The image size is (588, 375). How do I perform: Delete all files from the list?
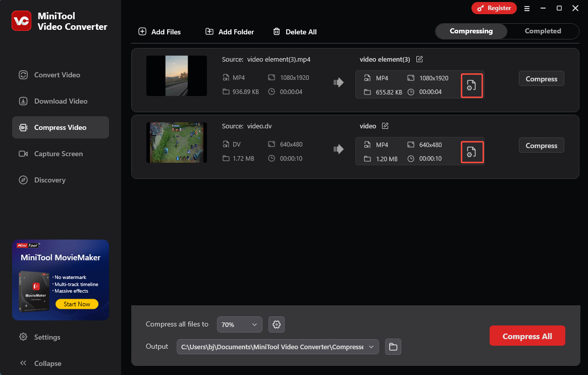tap(295, 32)
